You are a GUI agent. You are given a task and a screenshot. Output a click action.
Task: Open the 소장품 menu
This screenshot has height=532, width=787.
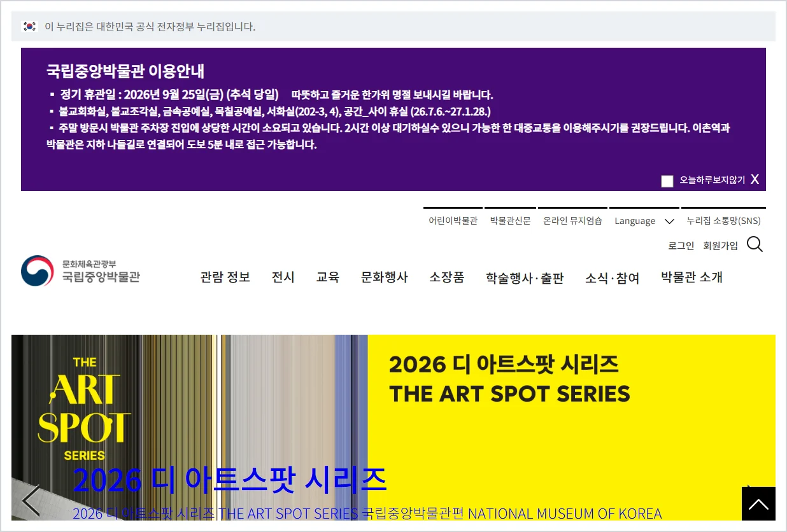[447, 277]
